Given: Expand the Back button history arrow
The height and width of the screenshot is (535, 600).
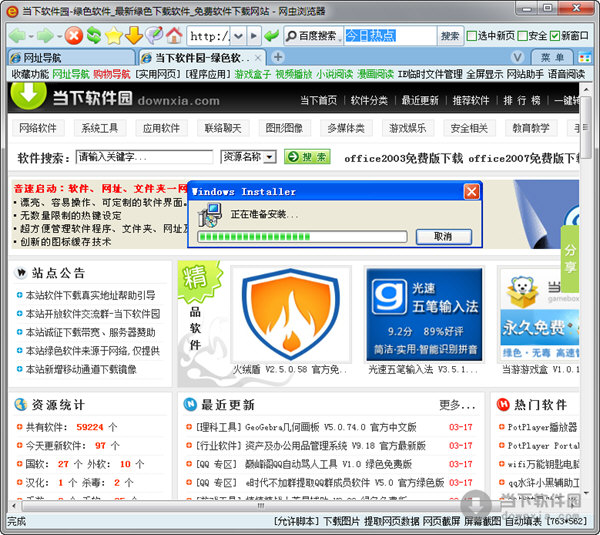Looking at the screenshot, I should click(x=31, y=36).
